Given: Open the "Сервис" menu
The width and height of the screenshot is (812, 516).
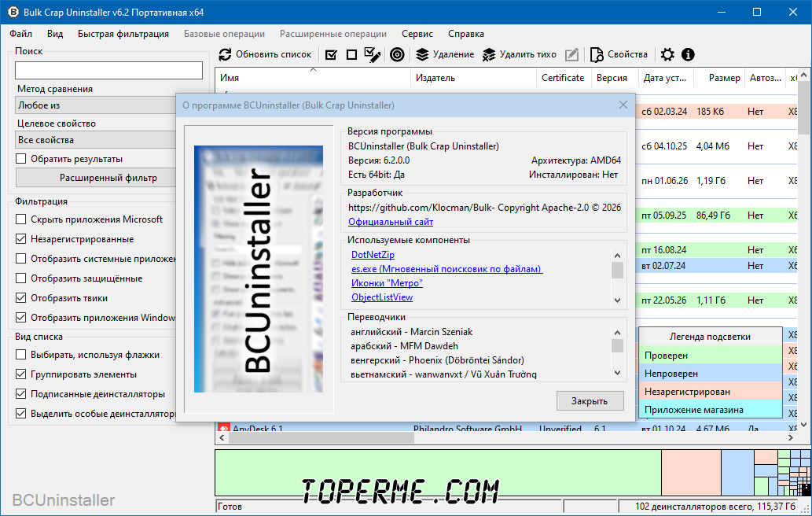Looking at the screenshot, I should pos(417,34).
